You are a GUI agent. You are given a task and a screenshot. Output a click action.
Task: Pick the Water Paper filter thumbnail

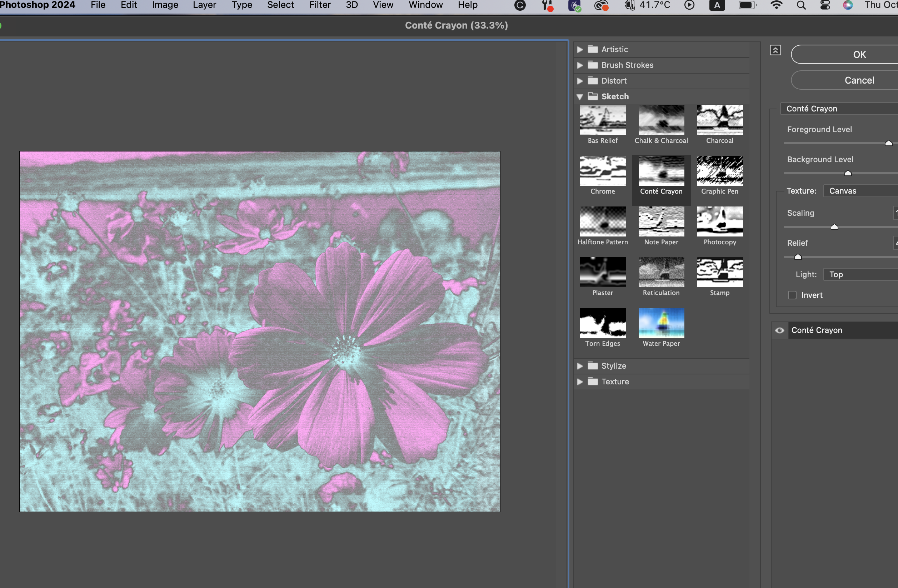[x=661, y=323]
